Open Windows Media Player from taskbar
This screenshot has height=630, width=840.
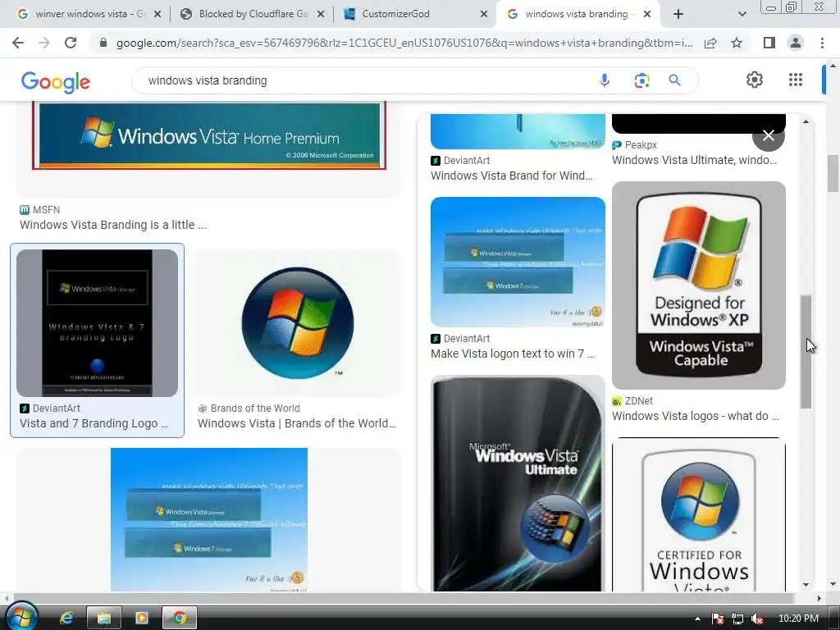coord(141,619)
